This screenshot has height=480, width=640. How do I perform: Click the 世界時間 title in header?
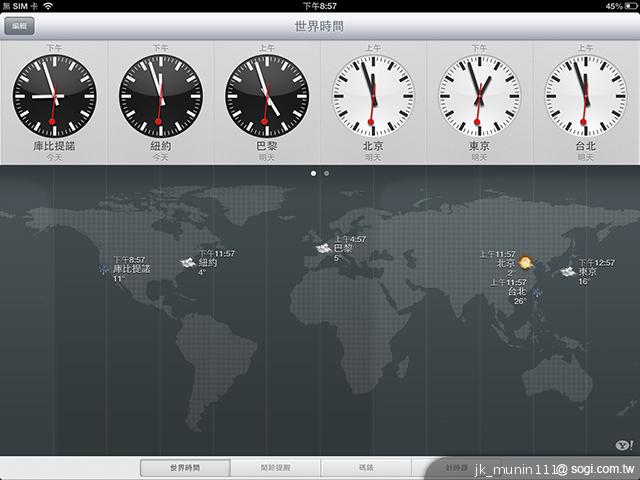coord(319,26)
